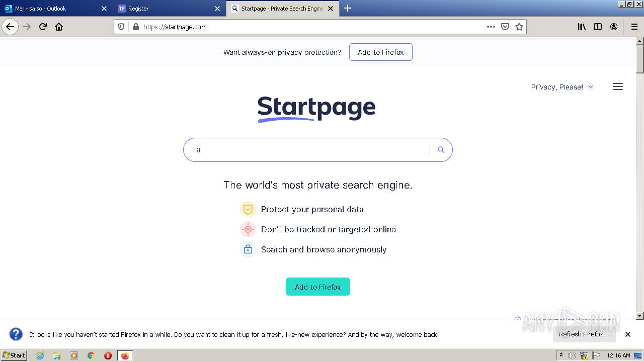Expand the Privacy, Please! dropdown
The width and height of the screenshot is (644, 362).
pyautogui.click(x=562, y=87)
